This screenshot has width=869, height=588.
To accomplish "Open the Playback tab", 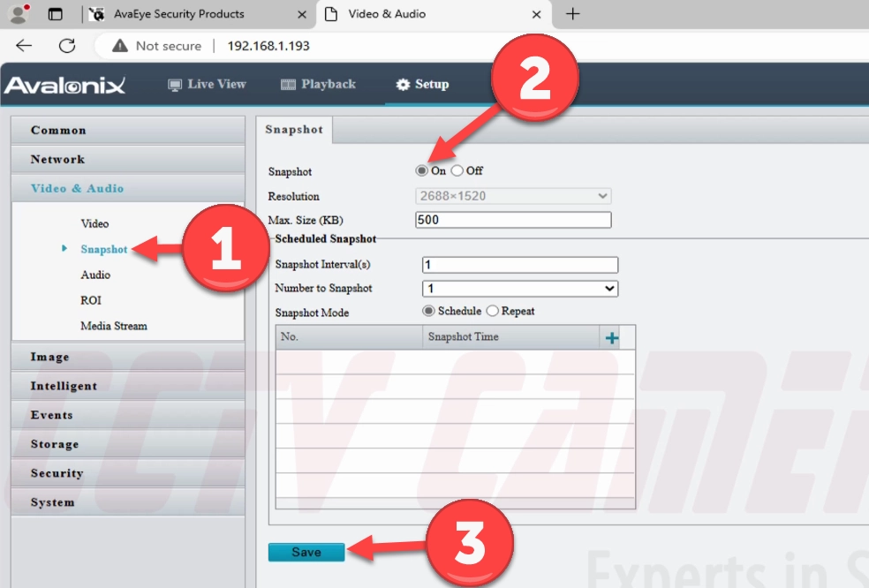I will pos(318,84).
